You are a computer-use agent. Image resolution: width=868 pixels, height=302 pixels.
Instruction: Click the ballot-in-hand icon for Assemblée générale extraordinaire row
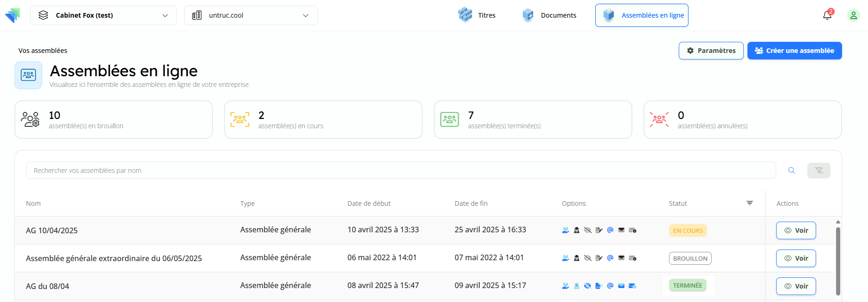pyautogui.click(x=566, y=258)
